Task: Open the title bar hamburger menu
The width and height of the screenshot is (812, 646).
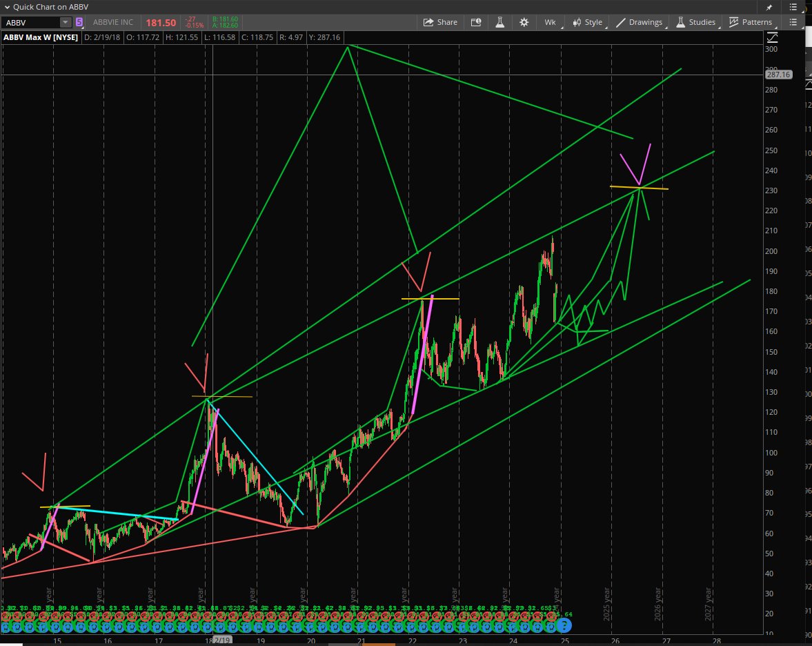Action: tap(793, 7)
